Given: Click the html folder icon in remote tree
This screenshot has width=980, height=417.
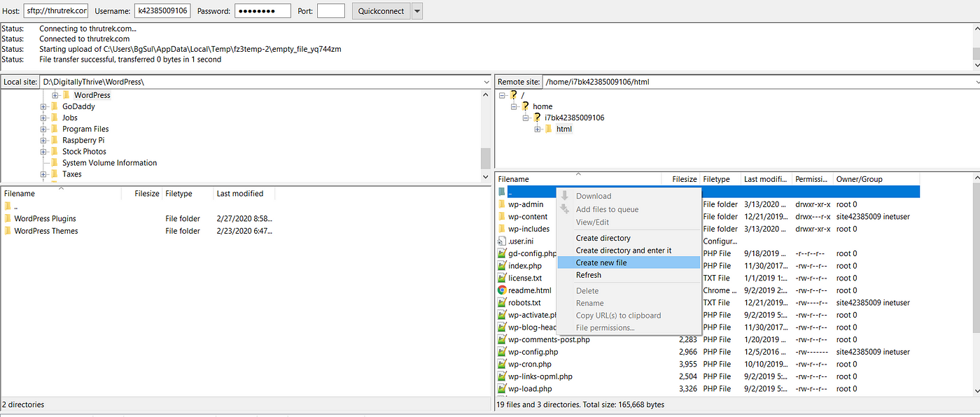Looking at the screenshot, I should [x=548, y=129].
